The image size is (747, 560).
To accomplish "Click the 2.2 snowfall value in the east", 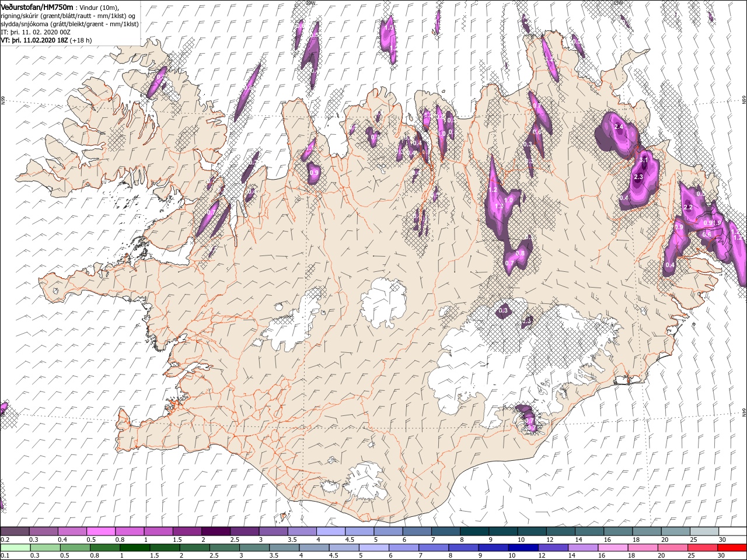I will click(x=687, y=208).
